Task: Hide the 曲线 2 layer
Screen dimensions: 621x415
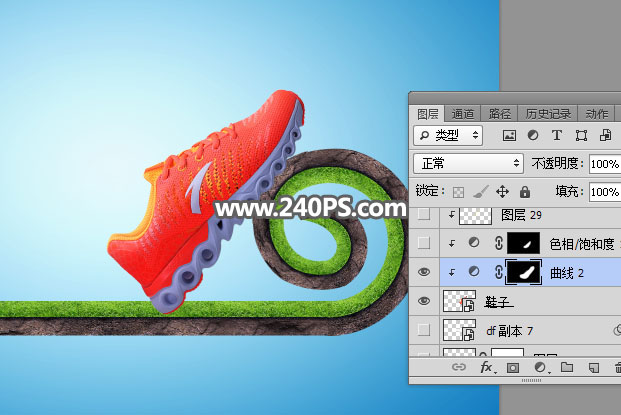Action: point(424,272)
